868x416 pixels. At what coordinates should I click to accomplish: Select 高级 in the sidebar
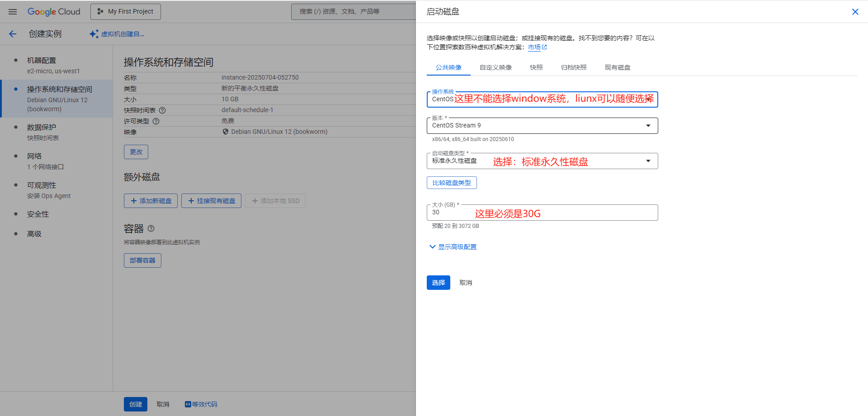click(x=56, y=234)
